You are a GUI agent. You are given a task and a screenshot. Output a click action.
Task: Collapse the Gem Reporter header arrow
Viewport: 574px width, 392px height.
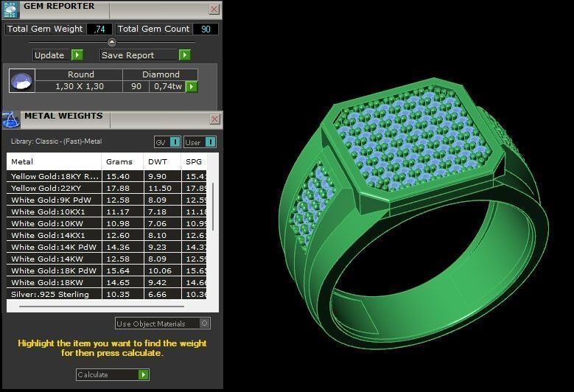click(112, 42)
